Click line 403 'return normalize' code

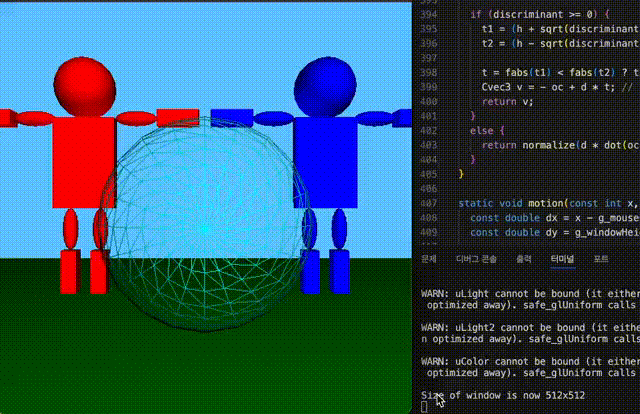[560, 145]
